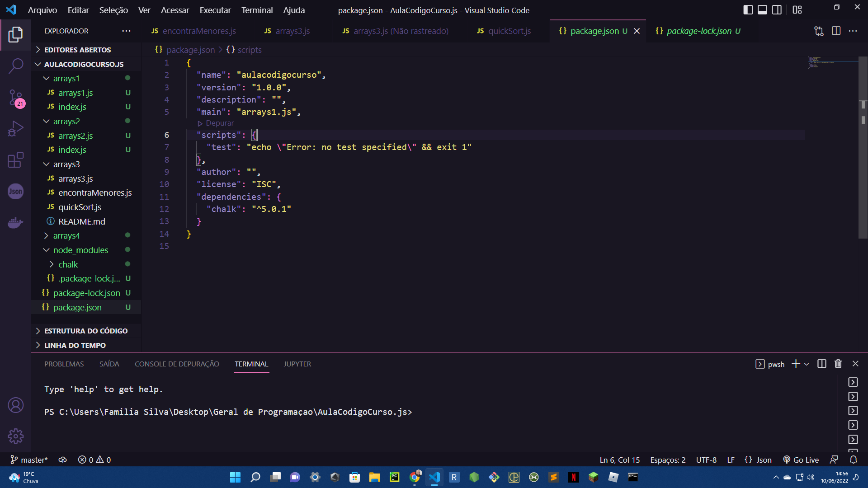868x488 pixels.
Task: Open the JUPYTER panel tab
Action: click(297, 364)
